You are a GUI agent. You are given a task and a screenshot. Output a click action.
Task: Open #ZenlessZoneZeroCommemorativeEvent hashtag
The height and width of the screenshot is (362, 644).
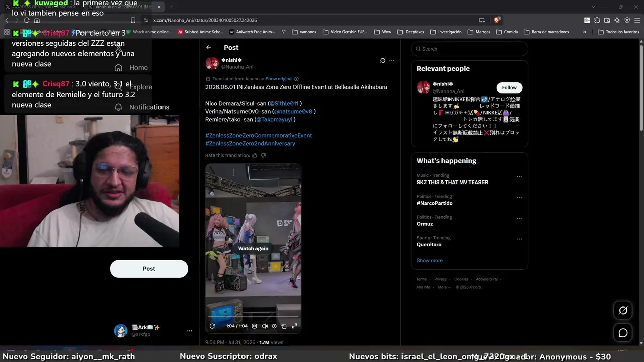[259, 135]
